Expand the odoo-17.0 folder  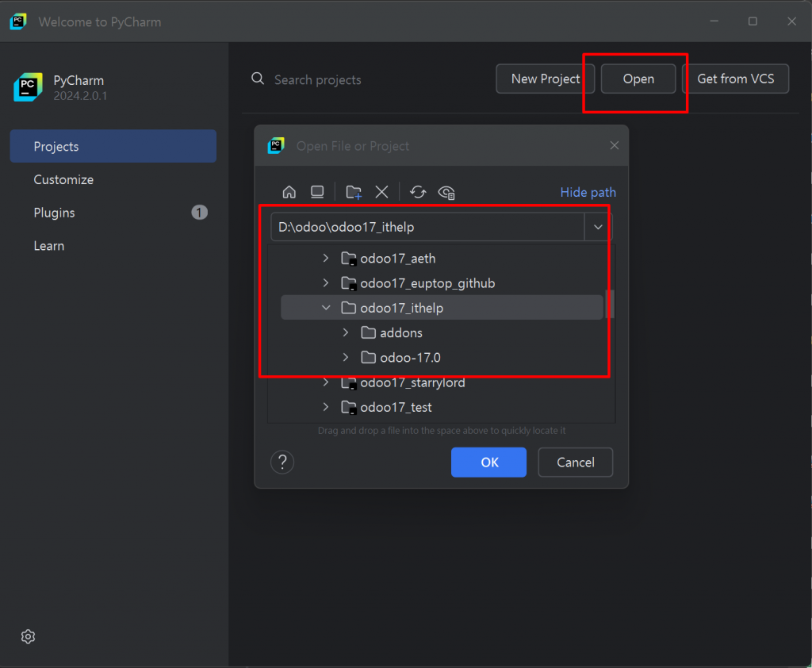tap(346, 358)
